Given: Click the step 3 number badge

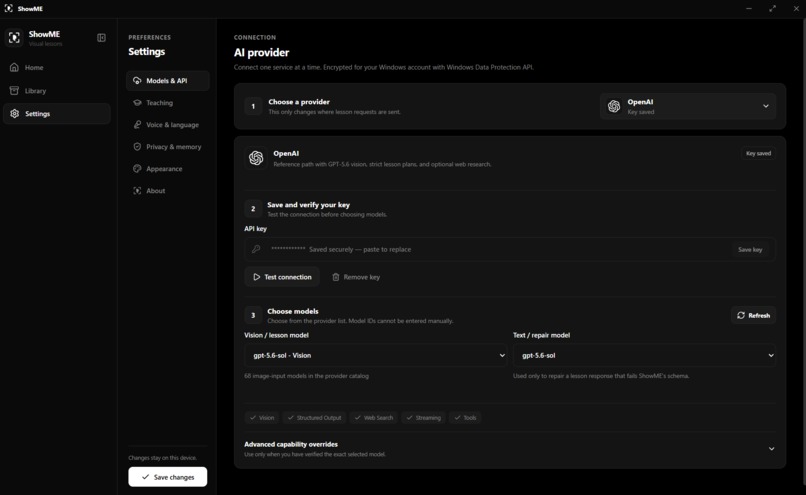Looking at the screenshot, I should click(x=253, y=315).
